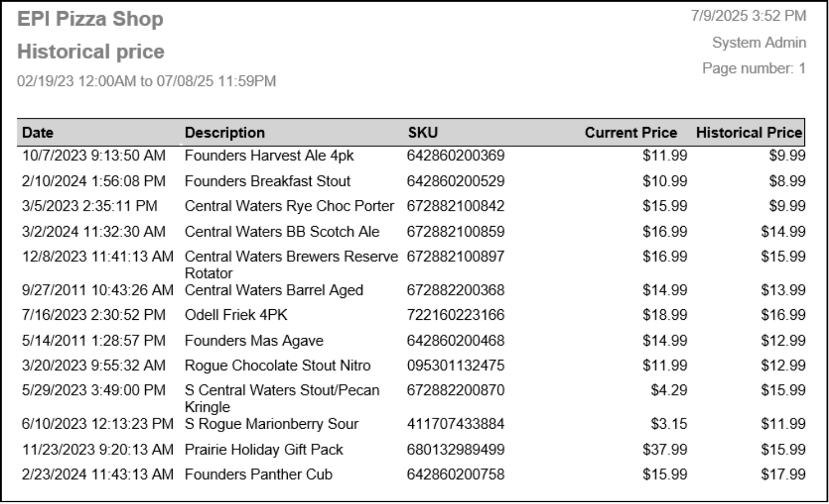
Task: Click the $4.29 current price value
Action: click(x=669, y=390)
